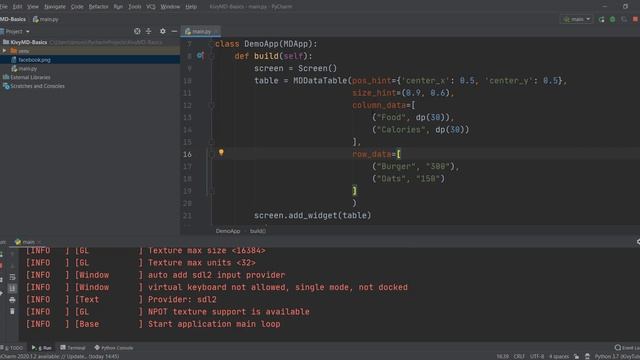Click the locate file target icon in Project panel
This screenshot has height=360, width=640.
137,31
